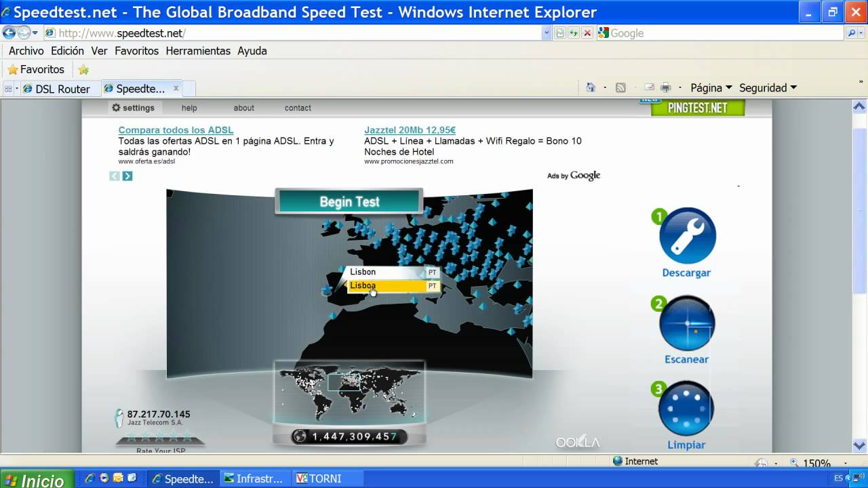Open the help tab on Speedtest
Viewport: 868px width, 488px height.
pyautogui.click(x=189, y=108)
